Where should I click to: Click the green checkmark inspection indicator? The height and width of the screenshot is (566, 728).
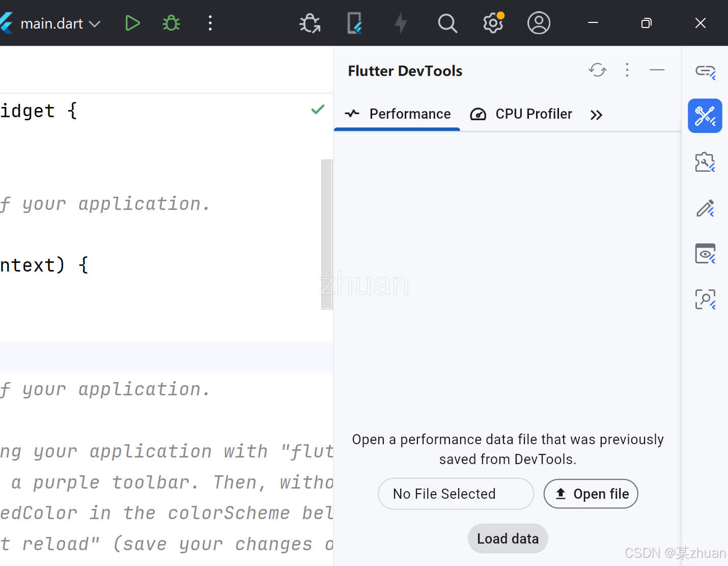pos(318,109)
